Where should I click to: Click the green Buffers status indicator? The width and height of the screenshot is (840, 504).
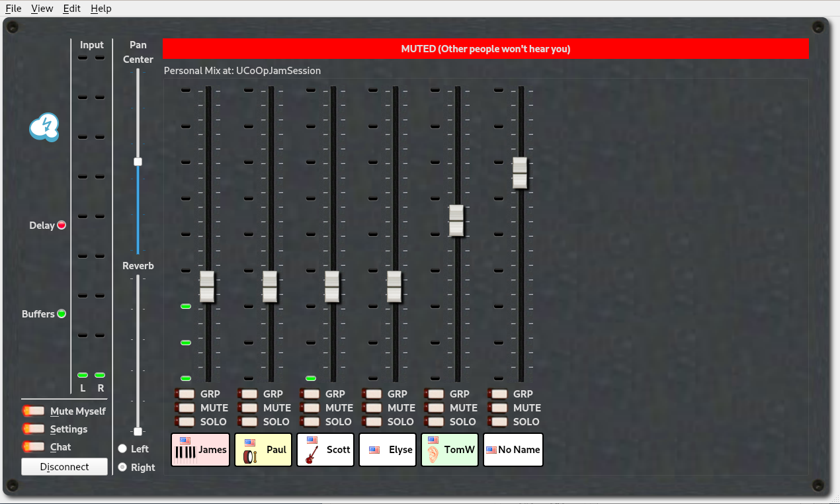coord(62,314)
